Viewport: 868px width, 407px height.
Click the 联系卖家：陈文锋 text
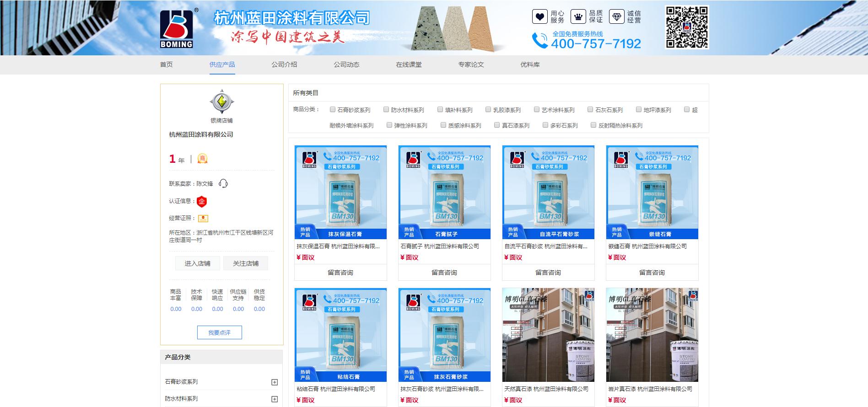[191, 183]
